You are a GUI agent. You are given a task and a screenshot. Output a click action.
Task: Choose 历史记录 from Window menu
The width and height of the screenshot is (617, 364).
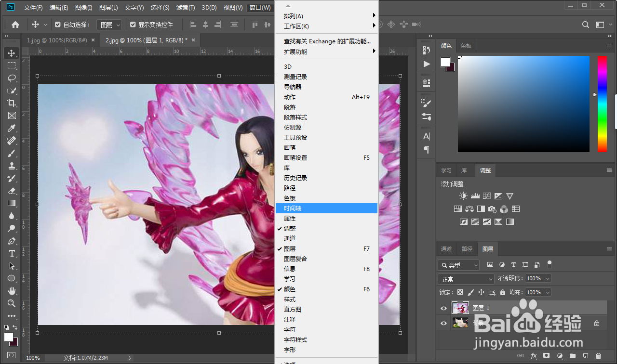tap(326, 178)
